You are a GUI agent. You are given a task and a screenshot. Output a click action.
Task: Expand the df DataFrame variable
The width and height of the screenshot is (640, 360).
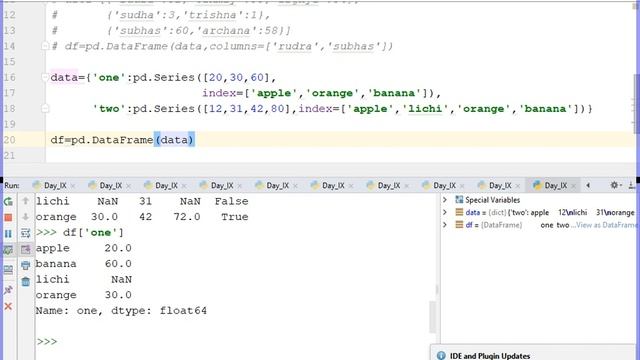click(x=445, y=225)
